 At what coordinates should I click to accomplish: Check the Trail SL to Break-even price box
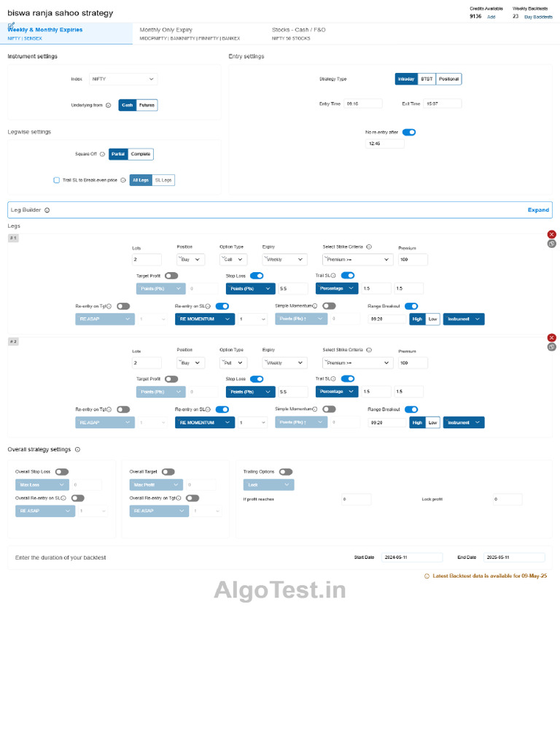(x=57, y=180)
